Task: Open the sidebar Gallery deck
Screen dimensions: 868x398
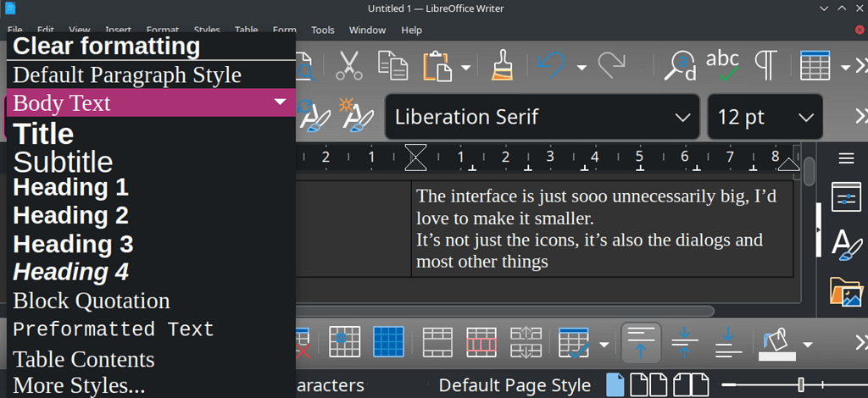Action: point(847,291)
